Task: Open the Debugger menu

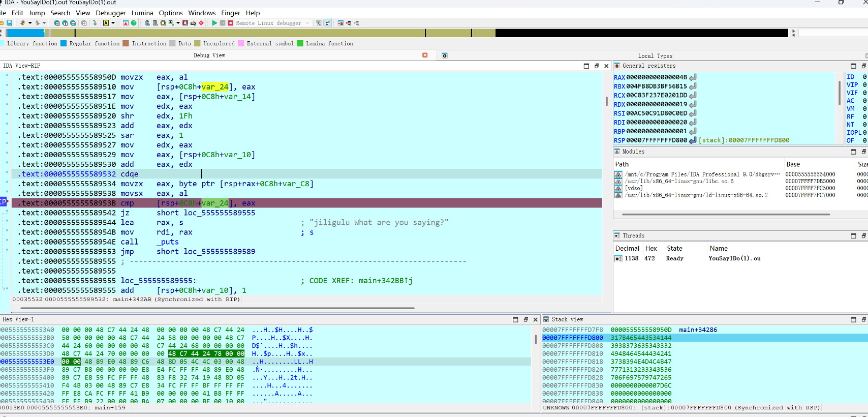Action: 110,13
